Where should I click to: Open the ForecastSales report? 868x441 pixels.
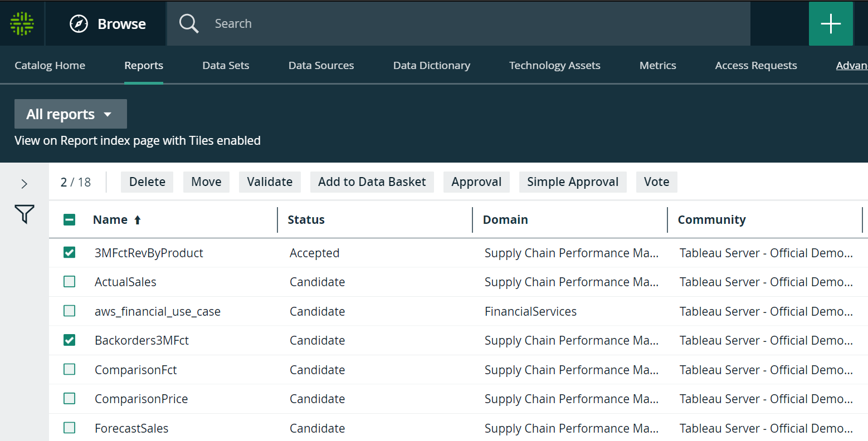coord(131,428)
